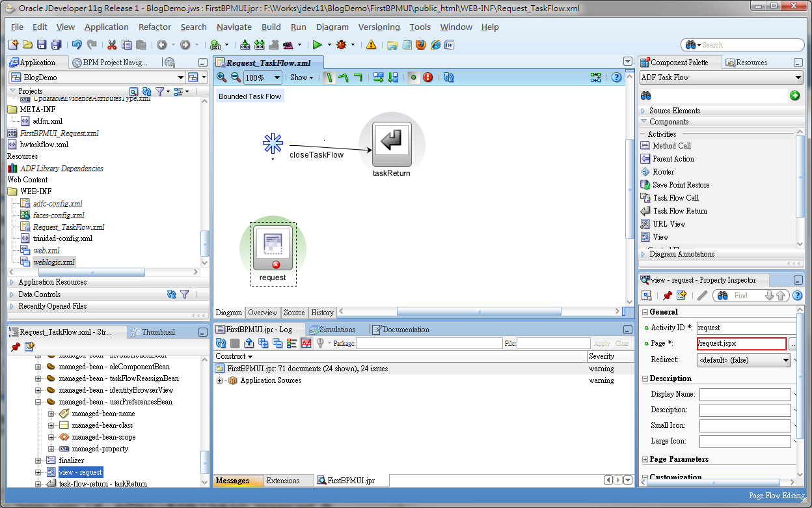The height and width of the screenshot is (508, 812).
Task: Click the Make compile icon with green arrow
Action: point(245,45)
